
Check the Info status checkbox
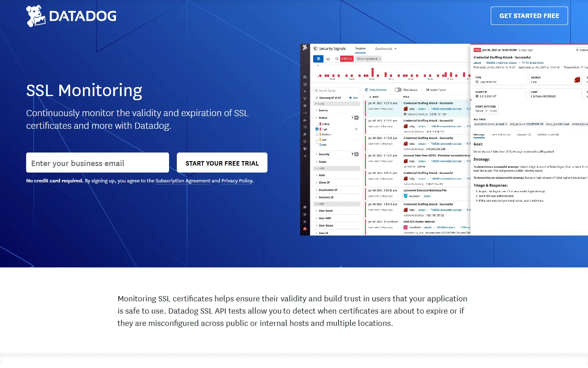(317, 145)
